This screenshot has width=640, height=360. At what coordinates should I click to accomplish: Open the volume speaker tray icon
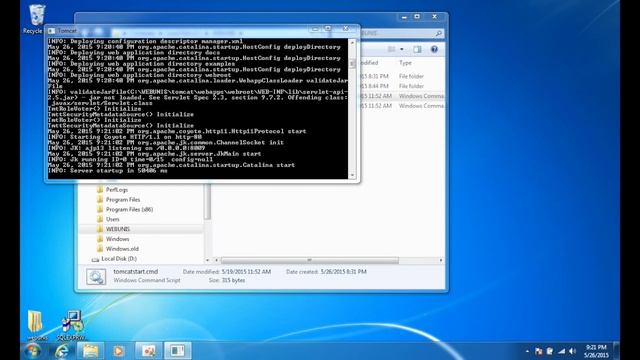(572, 351)
